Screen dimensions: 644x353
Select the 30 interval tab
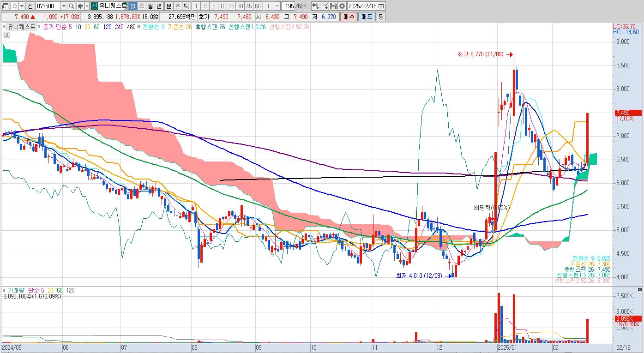[x=241, y=6]
